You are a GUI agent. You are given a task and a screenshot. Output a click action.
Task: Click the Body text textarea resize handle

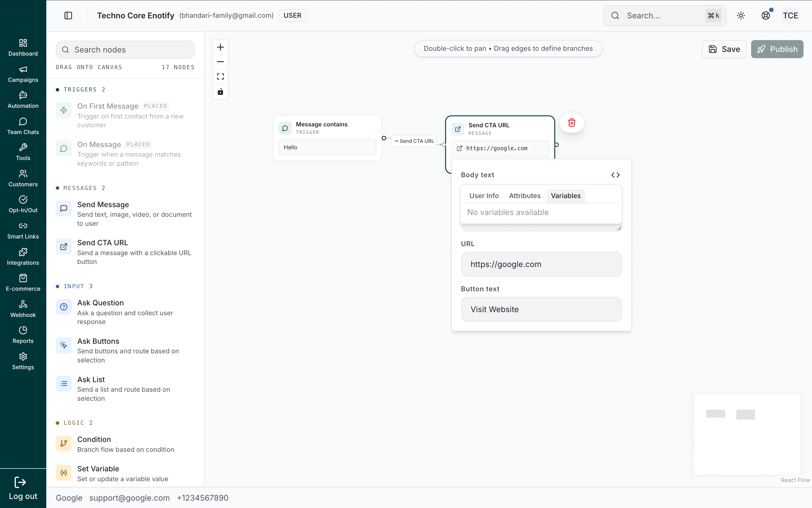click(619, 229)
